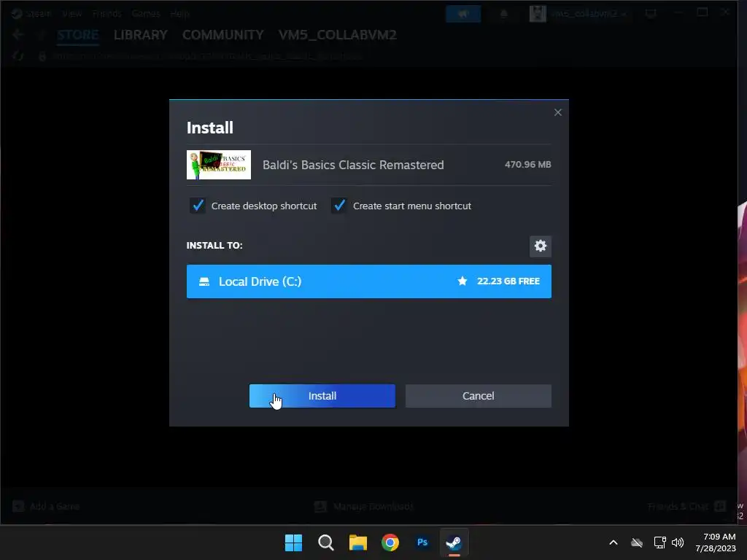Show hidden system tray icons
Screen dimensions: 747x560
[614, 542]
